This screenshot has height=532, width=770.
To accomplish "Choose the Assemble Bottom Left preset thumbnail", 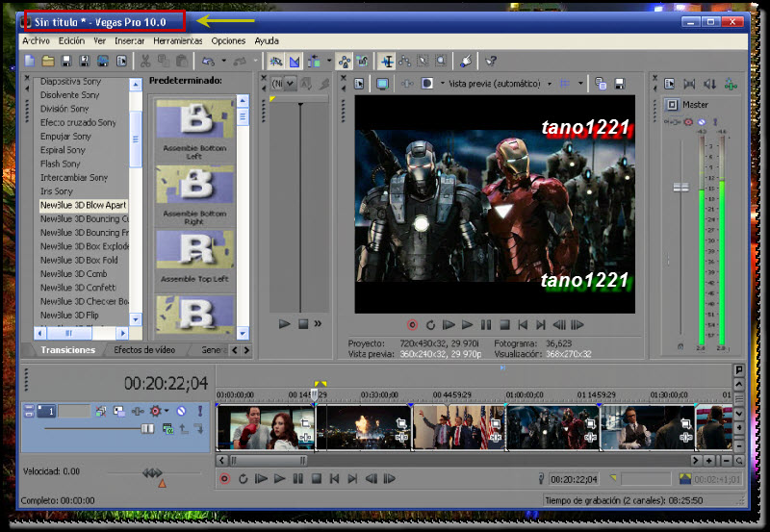I will [x=195, y=119].
